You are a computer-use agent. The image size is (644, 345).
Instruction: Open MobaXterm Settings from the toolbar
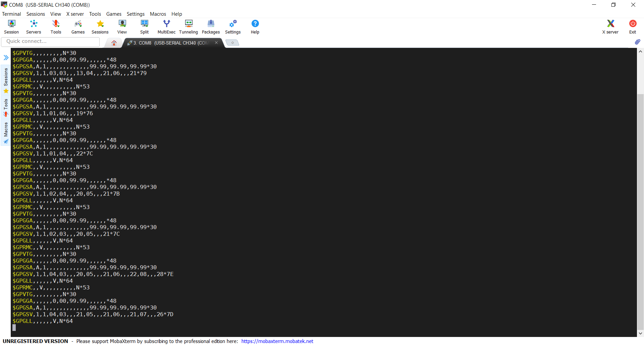(233, 26)
